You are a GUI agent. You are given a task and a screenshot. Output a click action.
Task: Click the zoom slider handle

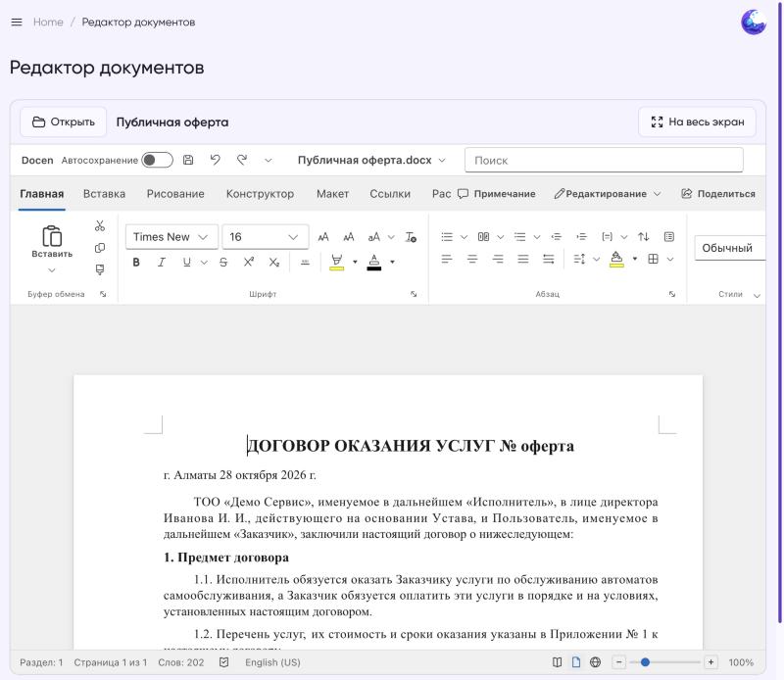pyautogui.click(x=645, y=662)
